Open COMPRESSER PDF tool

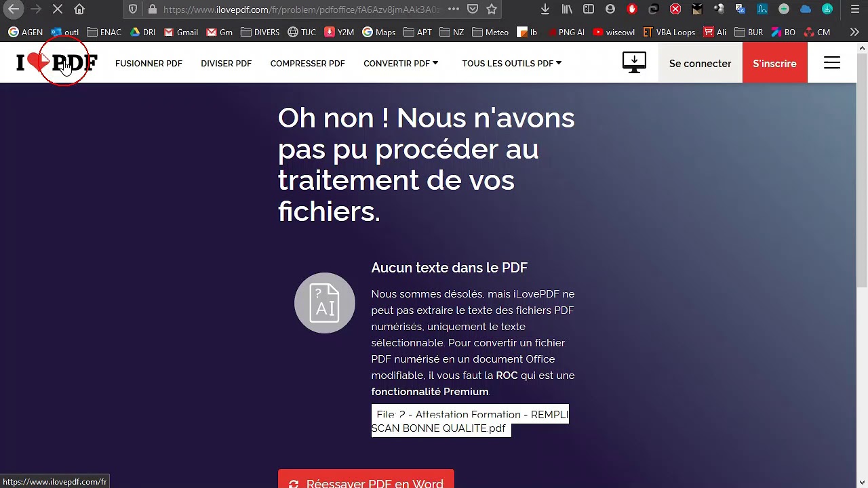pos(307,63)
